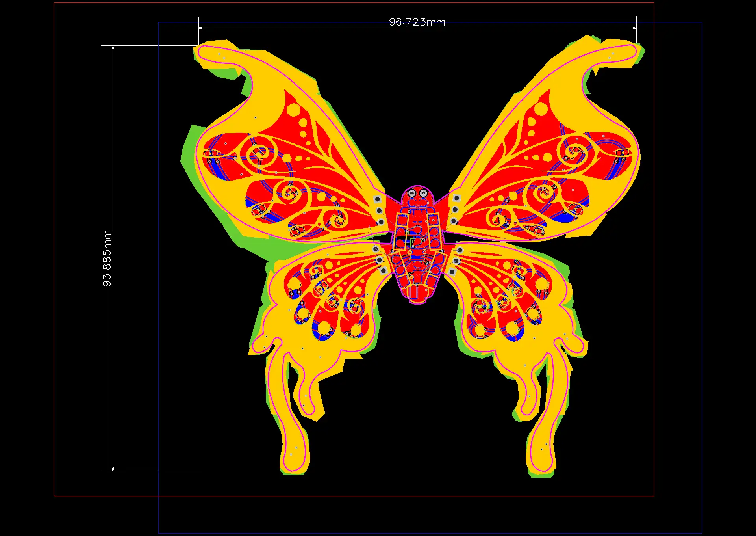Select bottom square pad on left lower wing root
The height and width of the screenshot is (536, 756).
[383, 271]
